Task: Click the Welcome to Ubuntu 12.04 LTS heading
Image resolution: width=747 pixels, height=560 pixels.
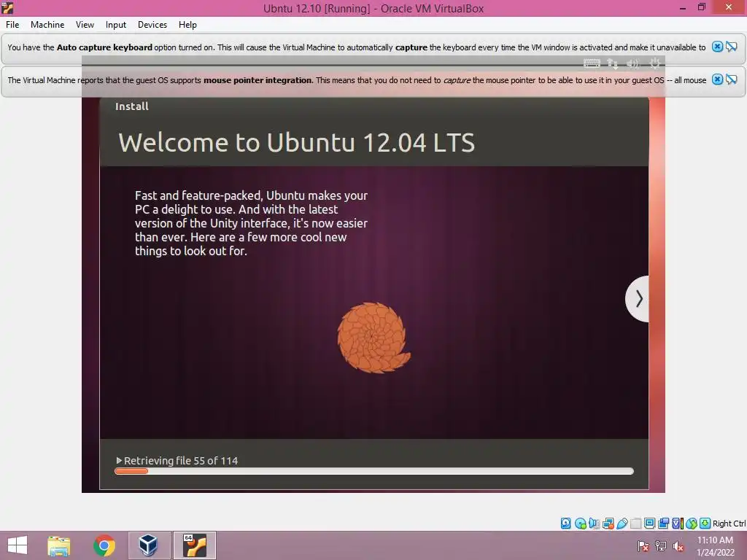Action: (x=296, y=142)
